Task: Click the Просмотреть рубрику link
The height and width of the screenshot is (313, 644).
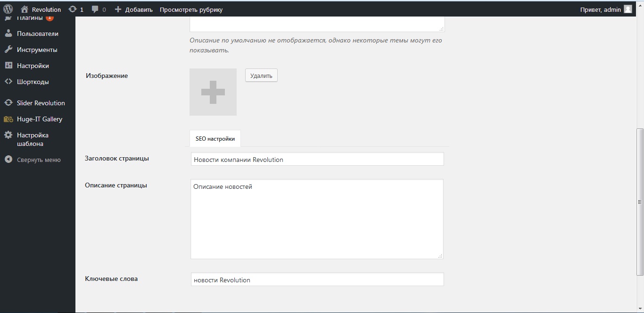Action: tap(191, 9)
